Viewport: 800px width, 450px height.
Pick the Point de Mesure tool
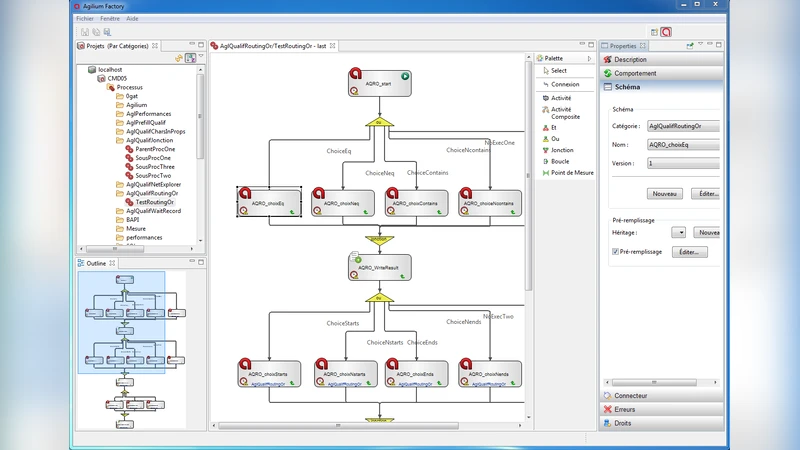tap(571, 173)
